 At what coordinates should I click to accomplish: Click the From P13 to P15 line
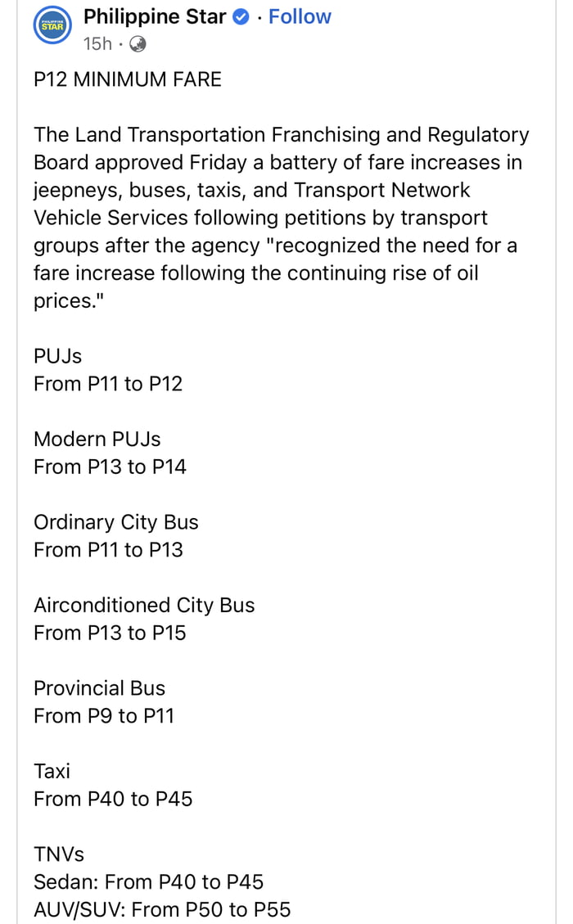110,633
